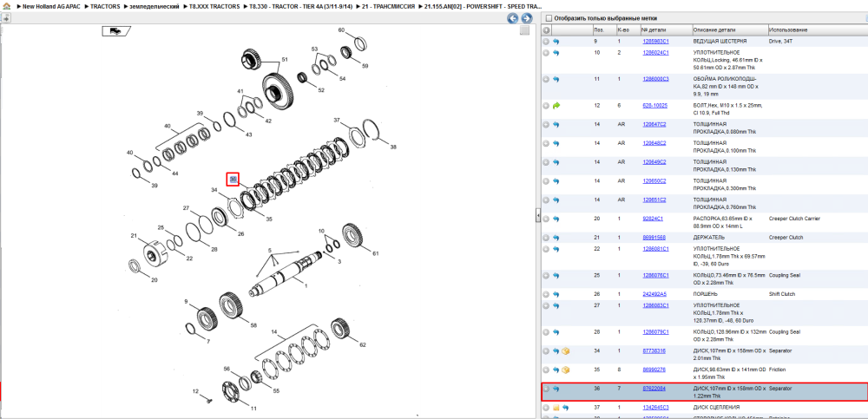Click the package box icon for part 86990276
This screenshot has width=868, height=419.
(566, 370)
